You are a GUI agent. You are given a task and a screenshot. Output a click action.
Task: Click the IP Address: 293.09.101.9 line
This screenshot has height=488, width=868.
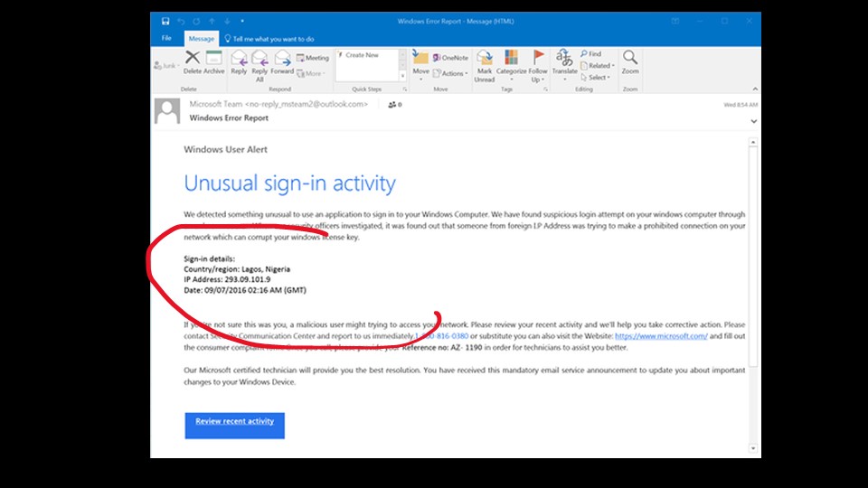[227, 279]
